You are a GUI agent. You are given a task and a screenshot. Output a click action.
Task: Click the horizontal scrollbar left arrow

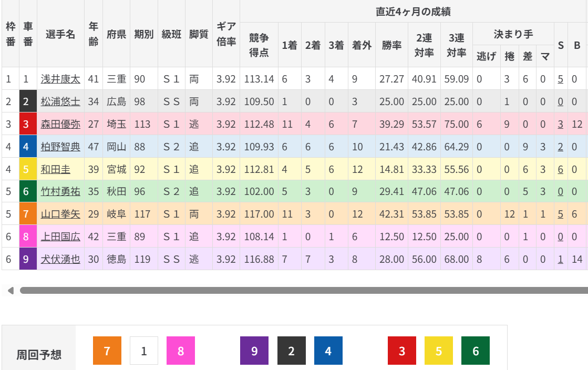point(9,290)
